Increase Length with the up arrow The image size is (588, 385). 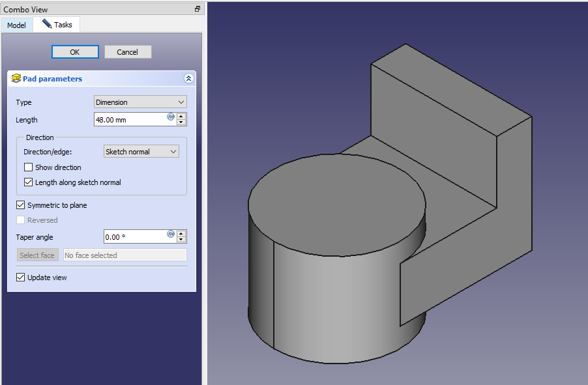click(x=181, y=117)
